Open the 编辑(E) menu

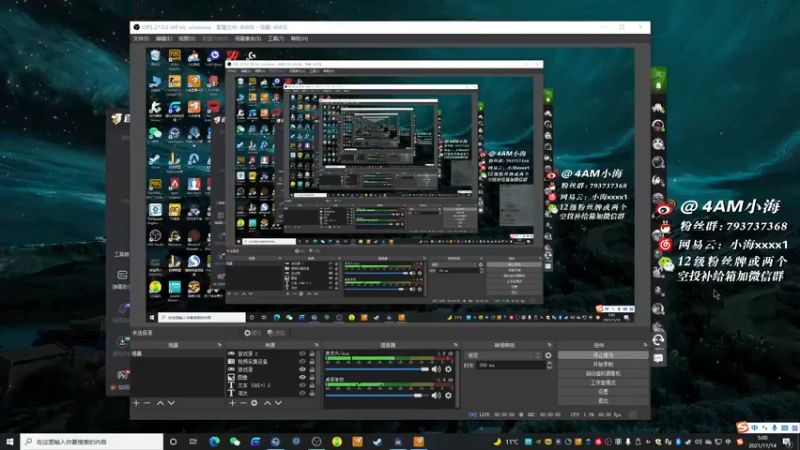tap(163, 39)
